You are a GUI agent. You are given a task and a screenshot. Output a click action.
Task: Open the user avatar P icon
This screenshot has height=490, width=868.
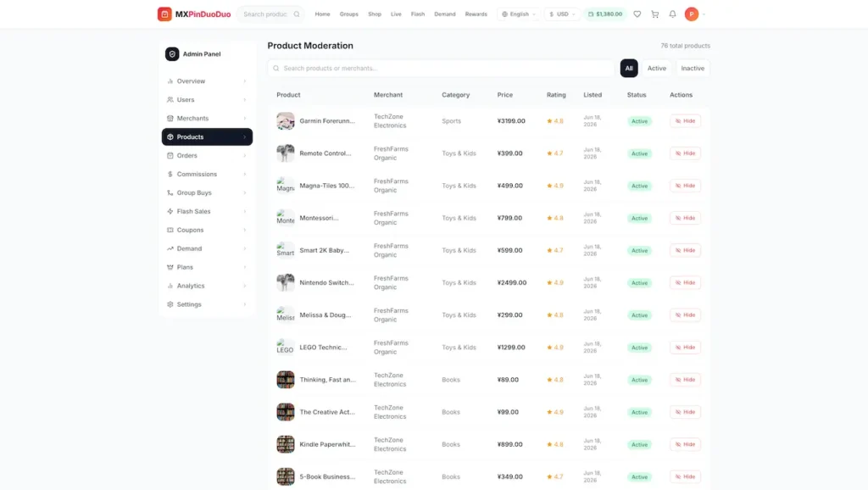(x=692, y=14)
